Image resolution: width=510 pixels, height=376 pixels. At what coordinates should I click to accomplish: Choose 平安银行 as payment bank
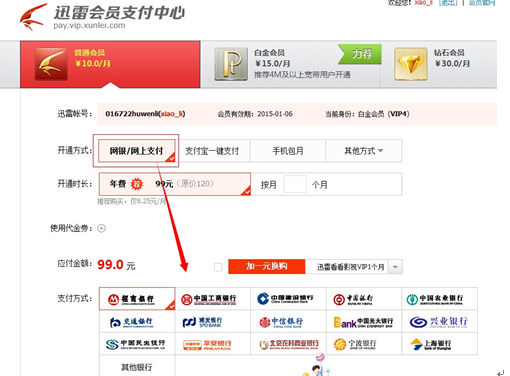pos(213,344)
